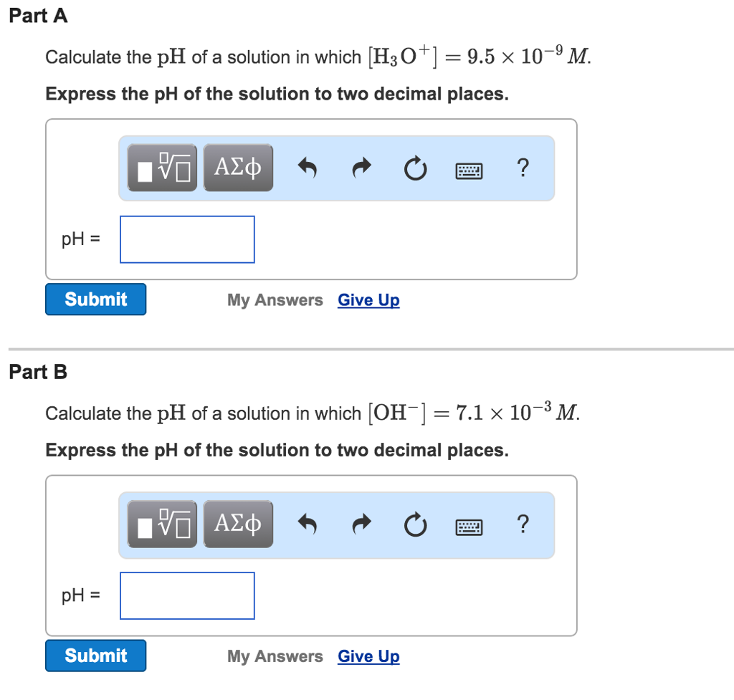Open math templates button in Part B
This screenshot has height=700, width=734.
coord(162,524)
